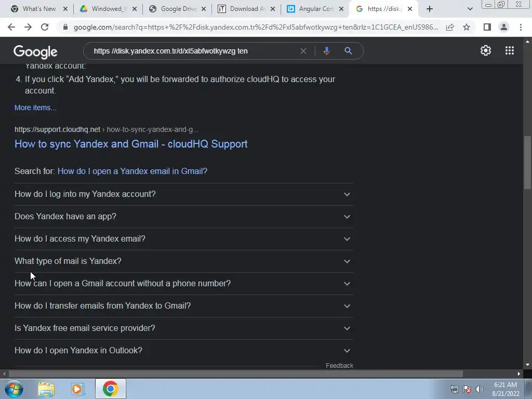Close the Angular Com tab
This screenshot has height=399, width=532.
pyautogui.click(x=341, y=9)
